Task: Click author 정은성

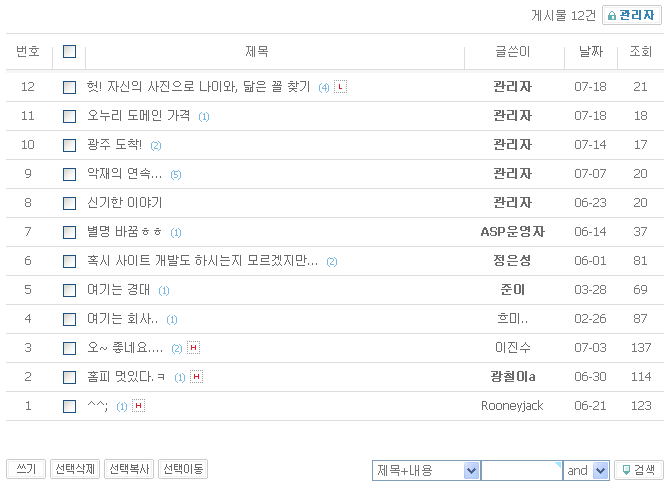Action: [512, 261]
